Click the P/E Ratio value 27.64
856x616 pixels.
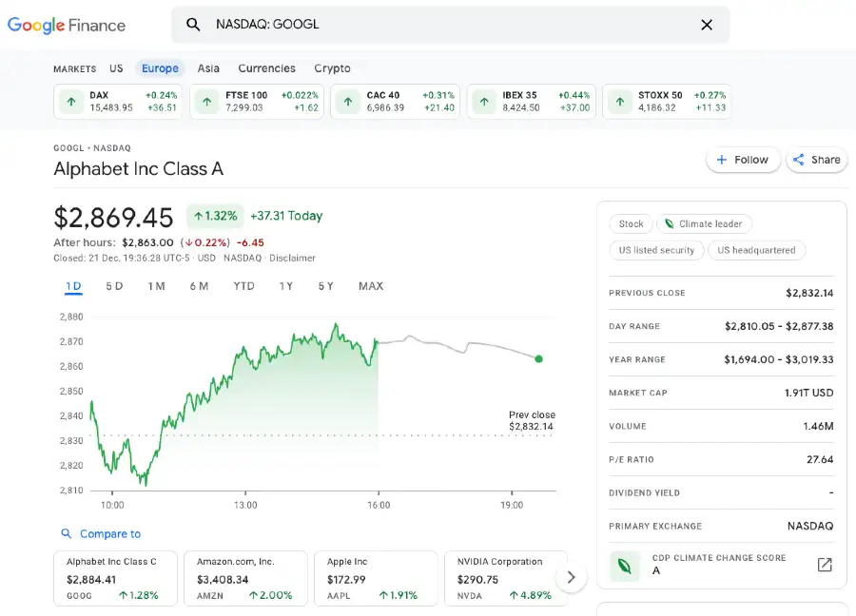[820, 459]
